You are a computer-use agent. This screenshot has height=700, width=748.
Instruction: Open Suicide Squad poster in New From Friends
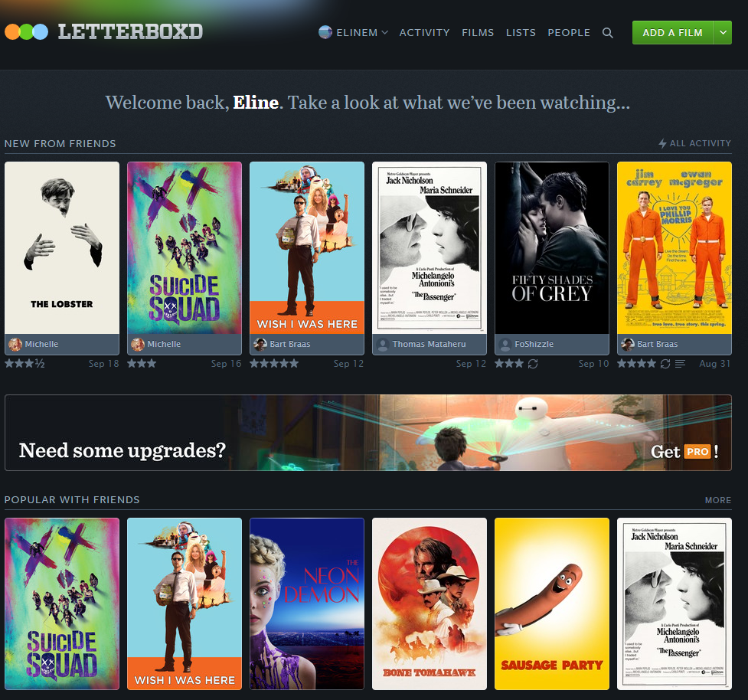point(185,247)
